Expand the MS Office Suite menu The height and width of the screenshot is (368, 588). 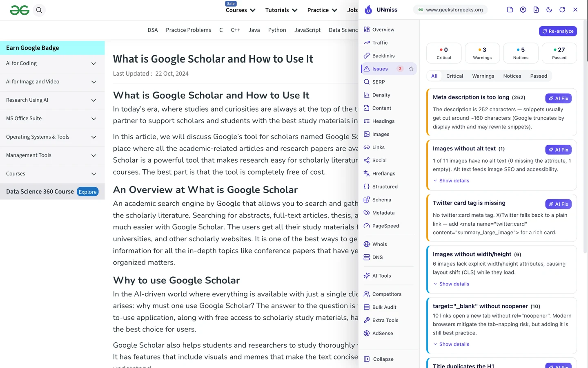pyautogui.click(x=52, y=119)
